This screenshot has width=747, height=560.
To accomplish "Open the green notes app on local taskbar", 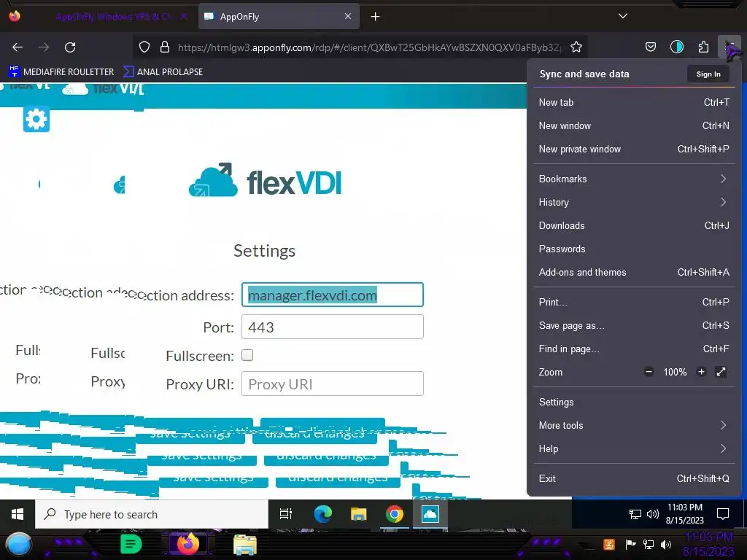I will [131, 544].
